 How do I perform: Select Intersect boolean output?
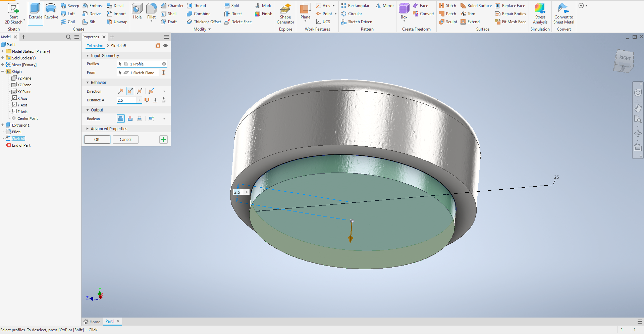pyautogui.click(x=140, y=119)
